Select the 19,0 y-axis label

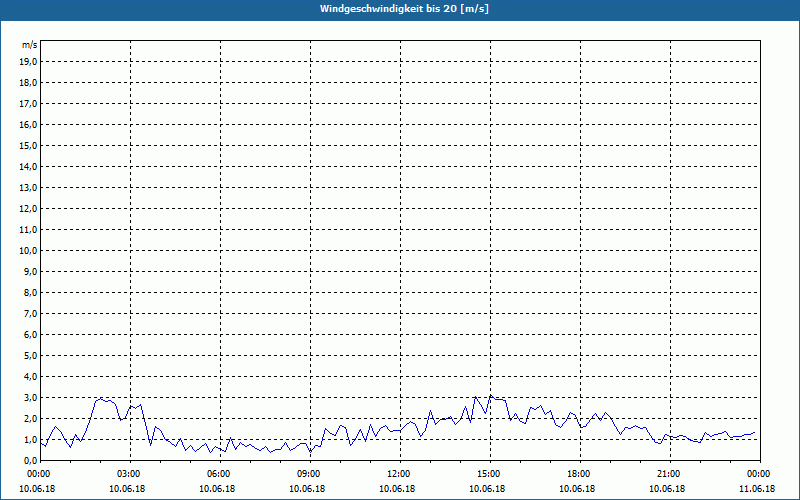click(29, 61)
